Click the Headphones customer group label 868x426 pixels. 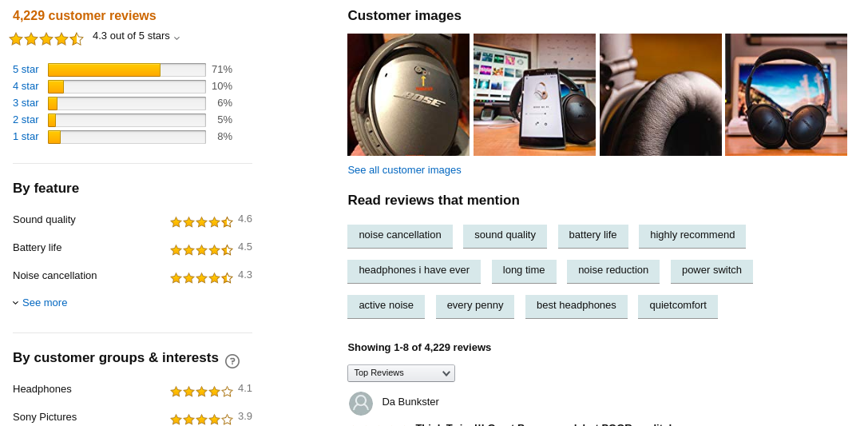click(x=42, y=389)
